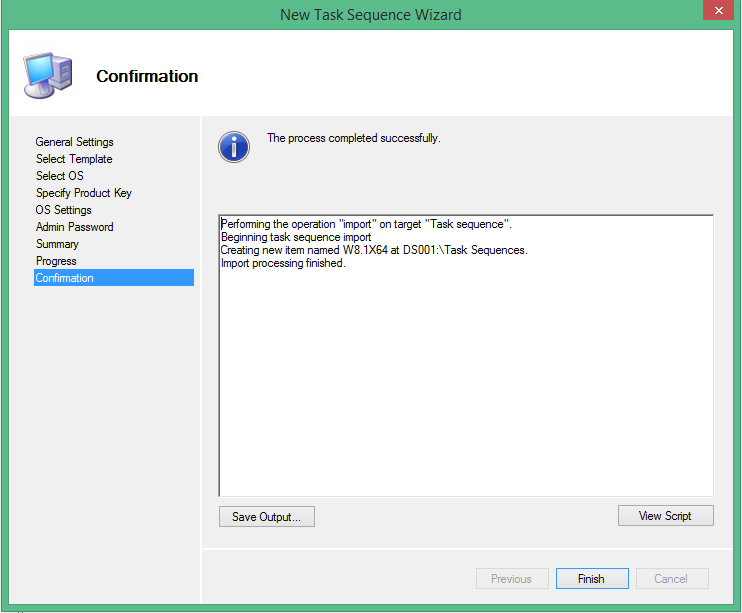Click the 'Creating new item named W8.1X64' line
Viewport: 742px width, 613px height.
[373, 250]
